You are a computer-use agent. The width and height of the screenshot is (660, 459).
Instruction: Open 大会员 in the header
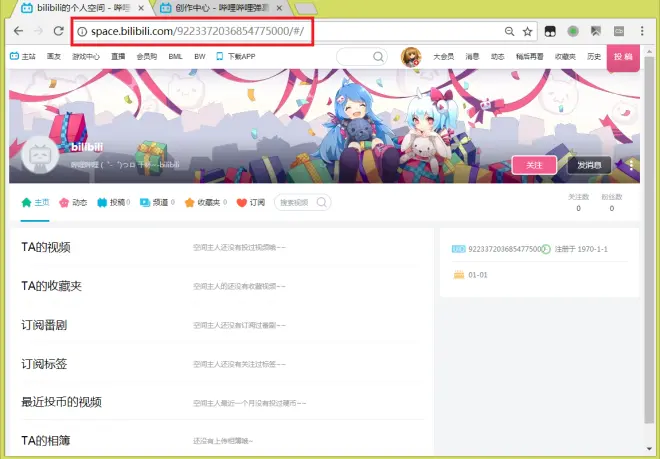[444, 56]
